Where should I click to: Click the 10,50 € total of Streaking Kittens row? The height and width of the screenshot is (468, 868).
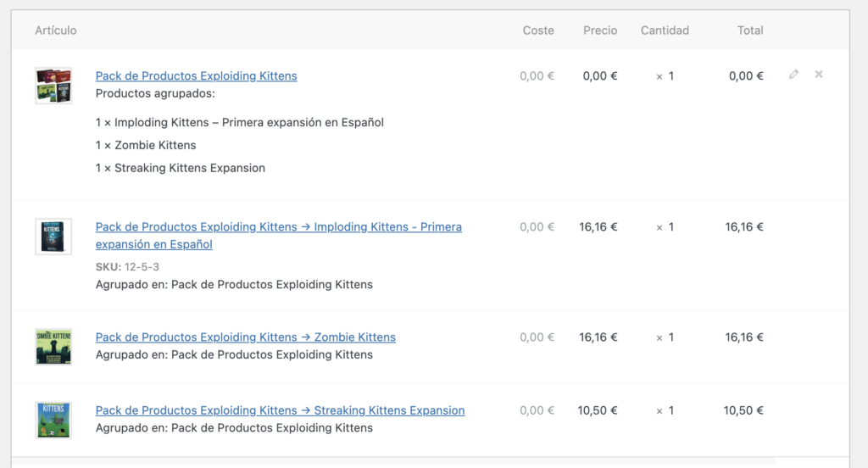743,410
